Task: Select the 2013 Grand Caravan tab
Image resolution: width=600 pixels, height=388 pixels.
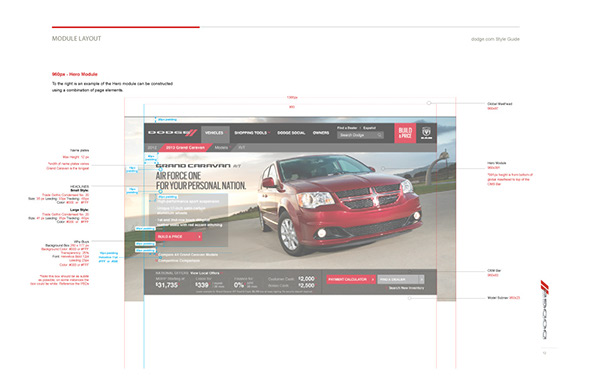Action: point(185,148)
